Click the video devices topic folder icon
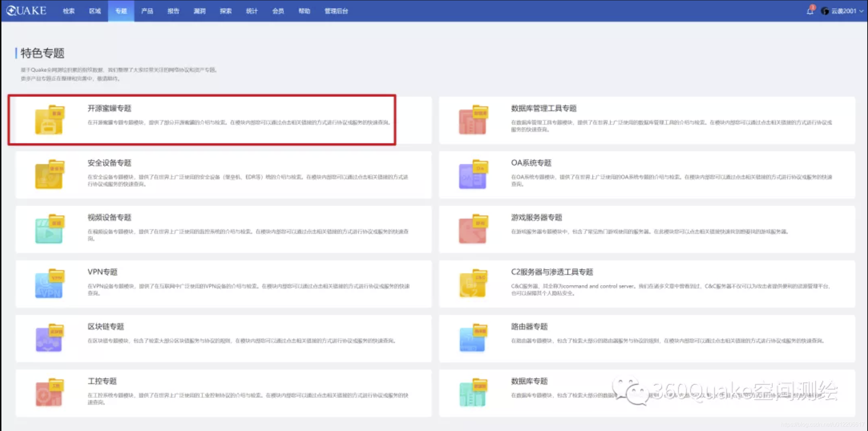This screenshot has width=868, height=431. tap(49, 229)
